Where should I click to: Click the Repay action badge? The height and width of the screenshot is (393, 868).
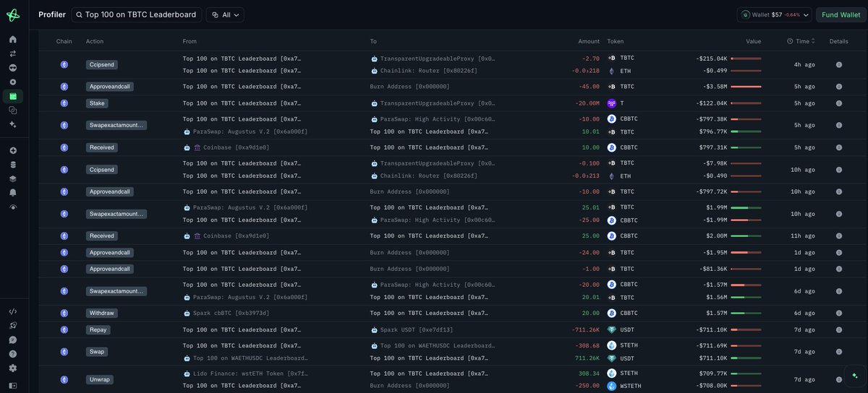click(98, 329)
